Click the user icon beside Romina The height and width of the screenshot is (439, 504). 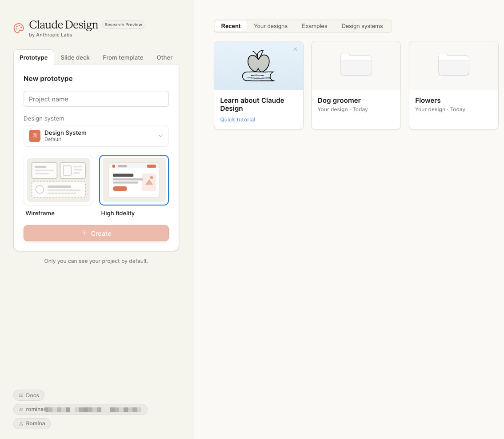tap(21, 423)
